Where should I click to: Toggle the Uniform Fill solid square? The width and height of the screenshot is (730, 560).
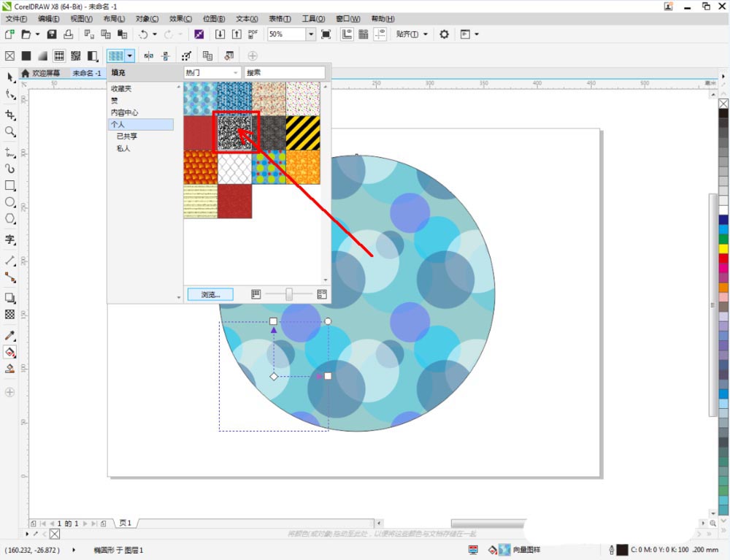26,55
